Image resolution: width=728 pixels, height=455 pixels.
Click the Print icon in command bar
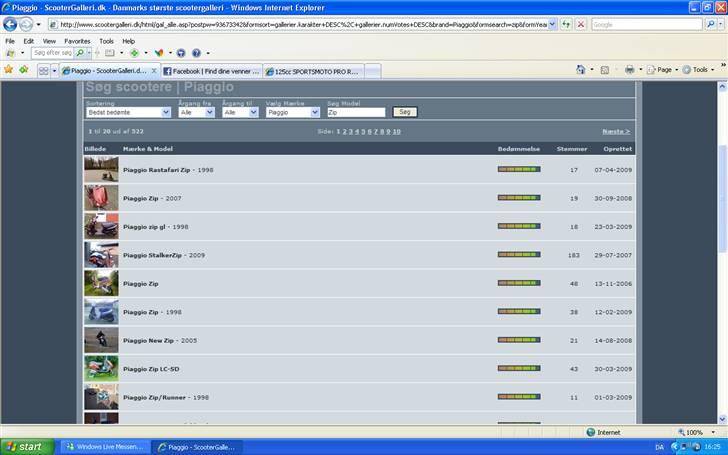pyautogui.click(x=630, y=70)
